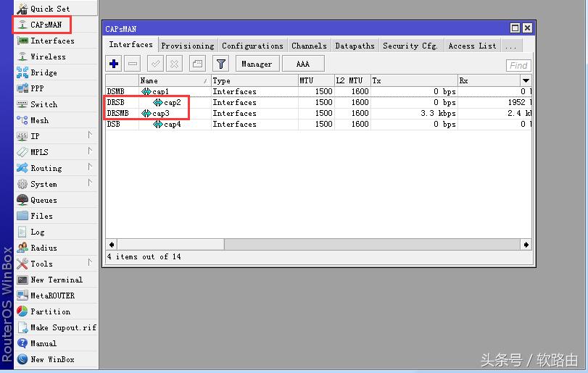Open the Bridge menu item
588x373 pixels.
[44, 72]
